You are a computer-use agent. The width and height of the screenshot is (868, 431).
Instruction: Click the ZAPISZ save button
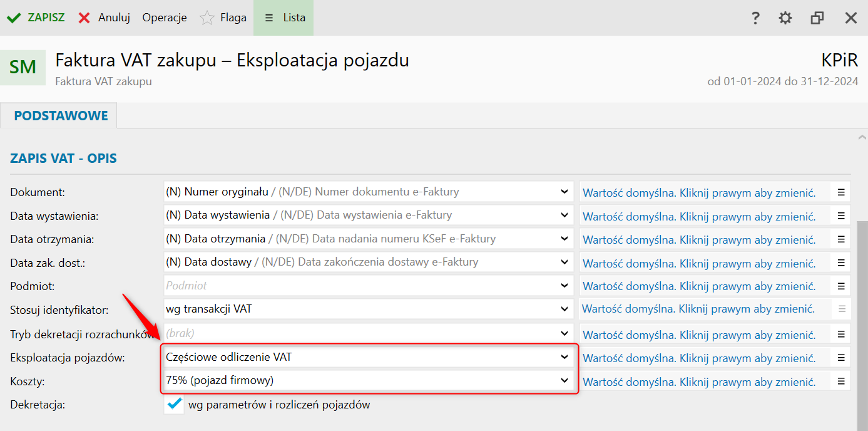pos(36,18)
